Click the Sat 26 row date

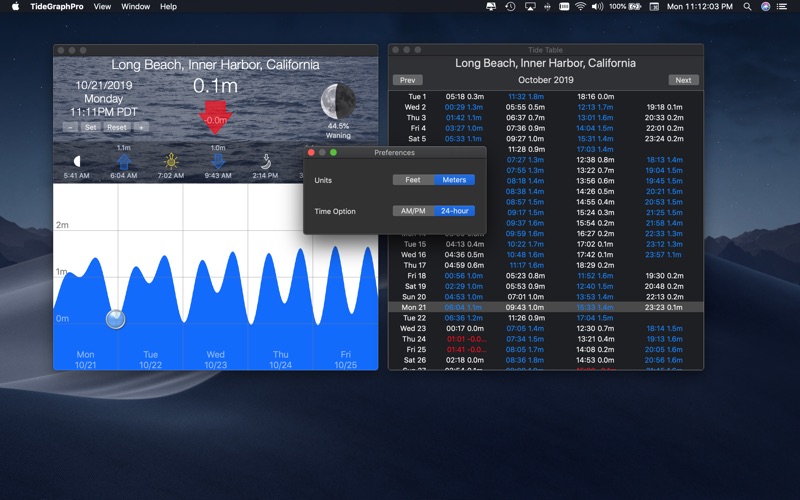[x=415, y=360]
